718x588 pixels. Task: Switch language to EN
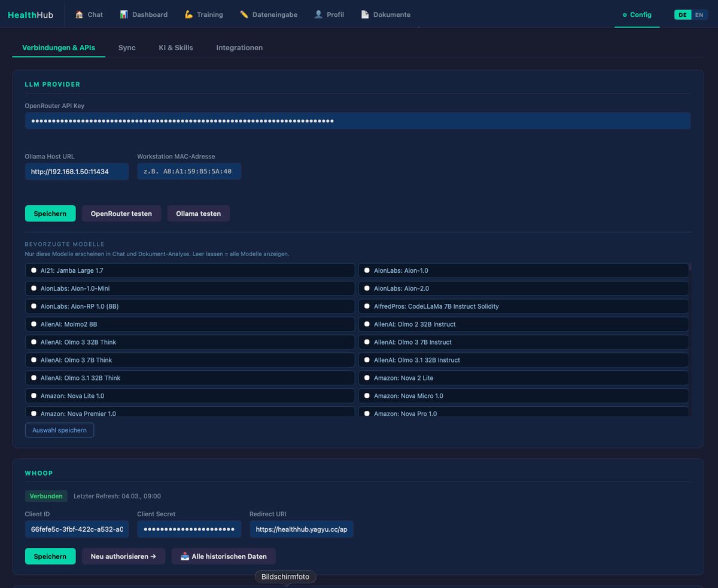(699, 15)
